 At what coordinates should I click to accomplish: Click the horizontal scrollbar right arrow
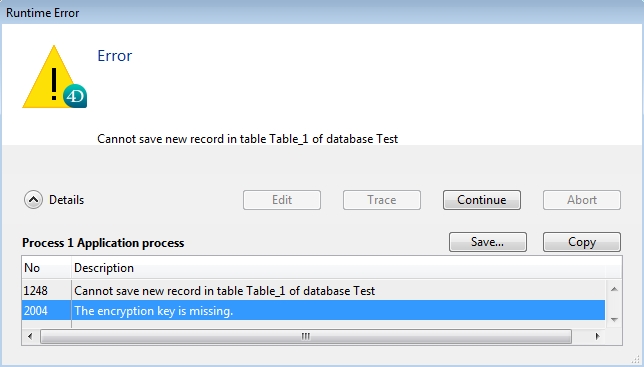click(x=597, y=336)
